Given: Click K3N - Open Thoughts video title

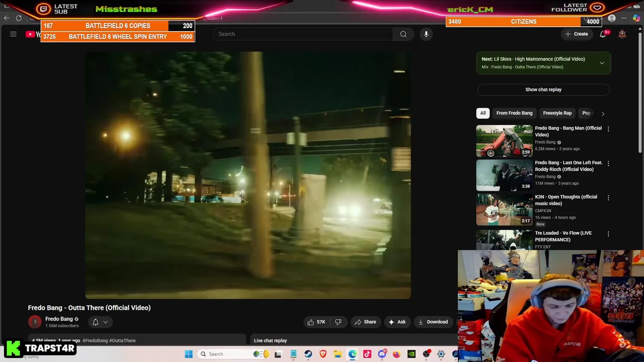Looking at the screenshot, I should tap(566, 200).
